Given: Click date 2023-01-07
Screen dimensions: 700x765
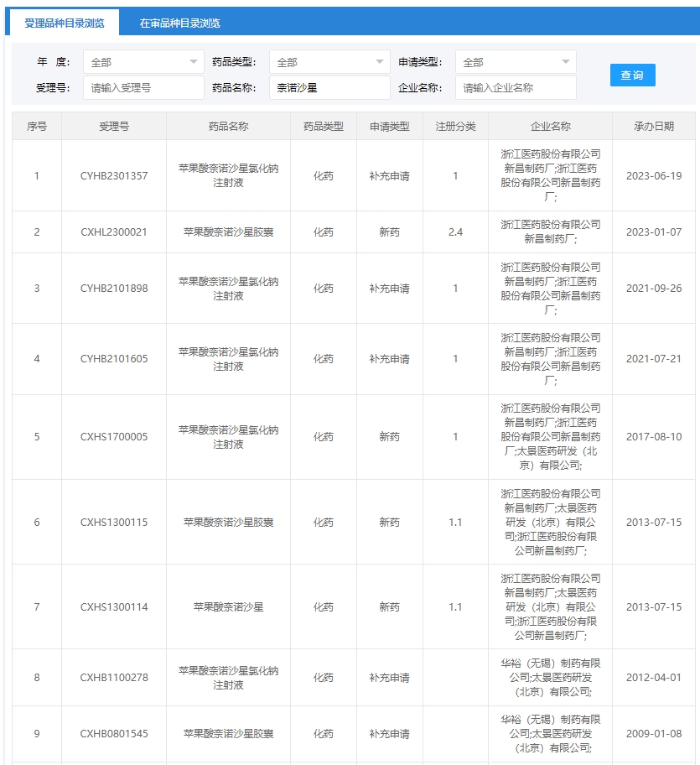Looking at the screenshot, I should pyautogui.click(x=654, y=232).
